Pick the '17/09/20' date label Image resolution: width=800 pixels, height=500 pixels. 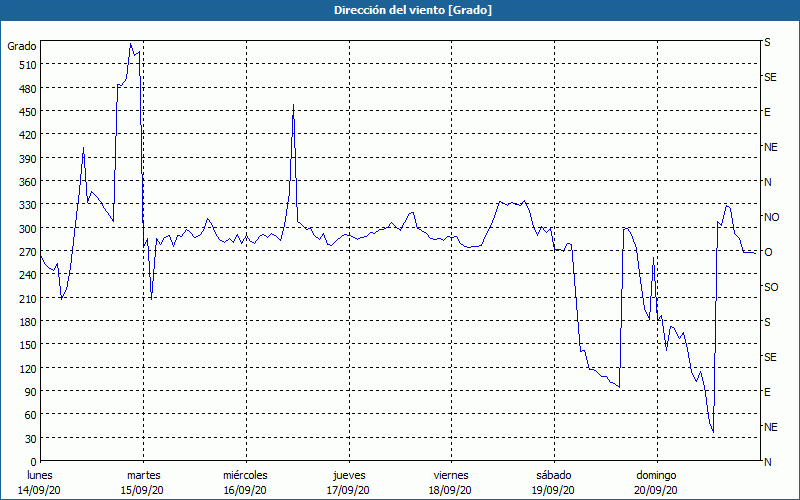tap(348, 490)
